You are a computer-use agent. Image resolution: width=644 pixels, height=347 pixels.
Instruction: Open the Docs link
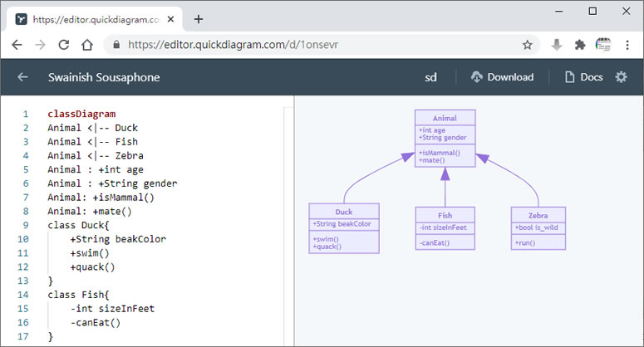tap(583, 77)
